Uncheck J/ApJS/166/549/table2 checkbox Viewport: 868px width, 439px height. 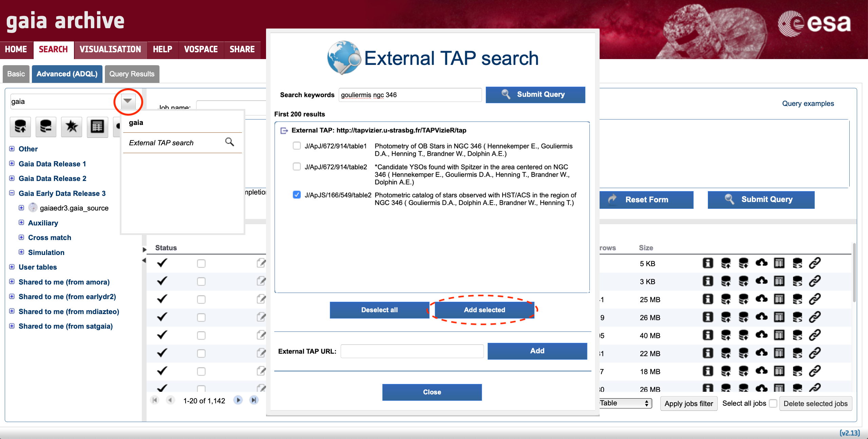coord(297,195)
